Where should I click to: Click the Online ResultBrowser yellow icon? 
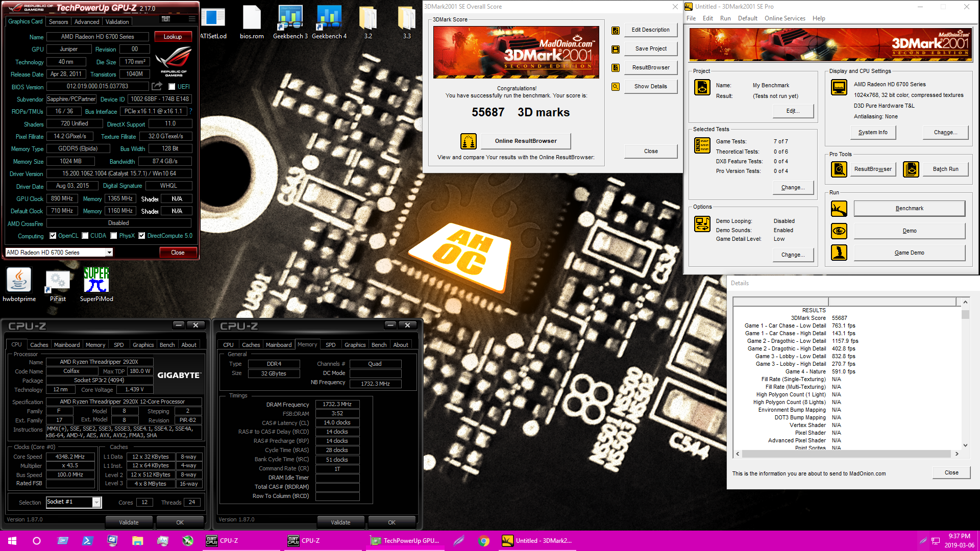point(468,141)
